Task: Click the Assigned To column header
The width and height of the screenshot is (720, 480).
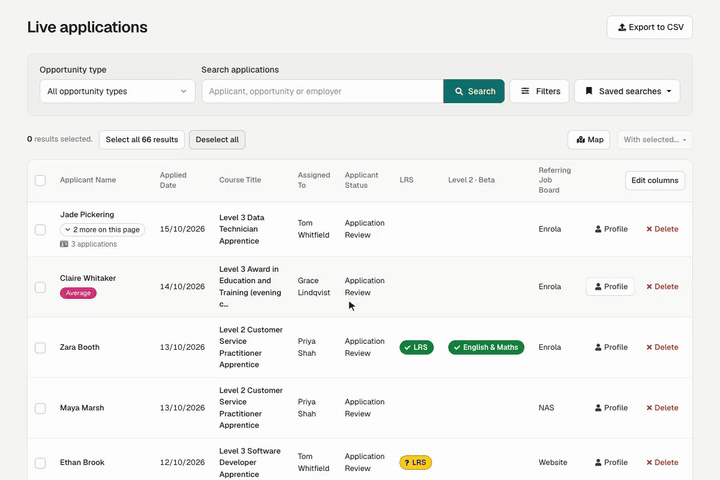Action: coord(314,180)
